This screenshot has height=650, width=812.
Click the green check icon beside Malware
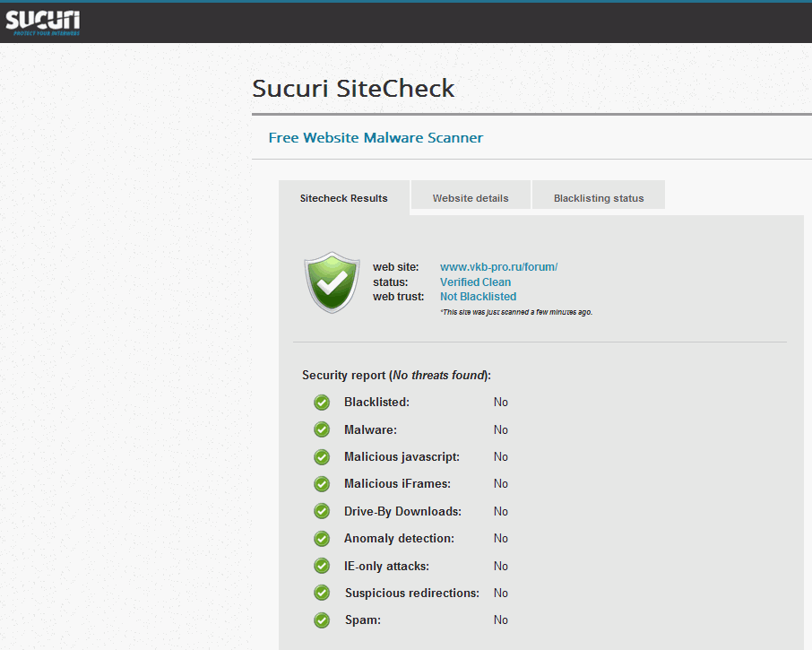click(x=322, y=429)
